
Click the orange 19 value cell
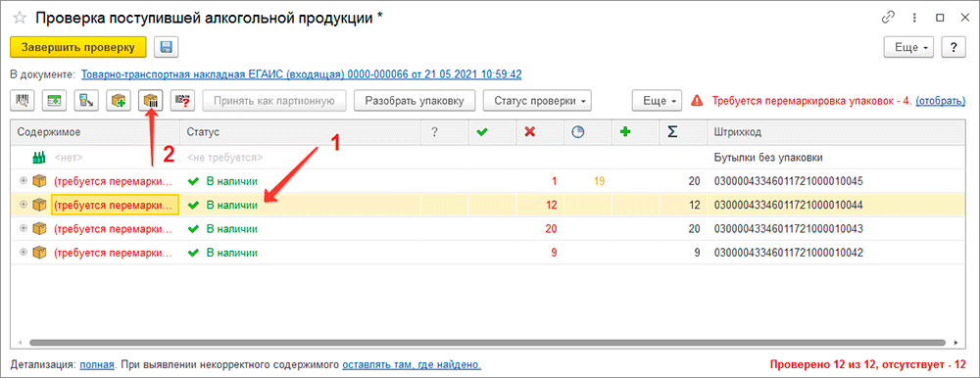click(x=588, y=181)
